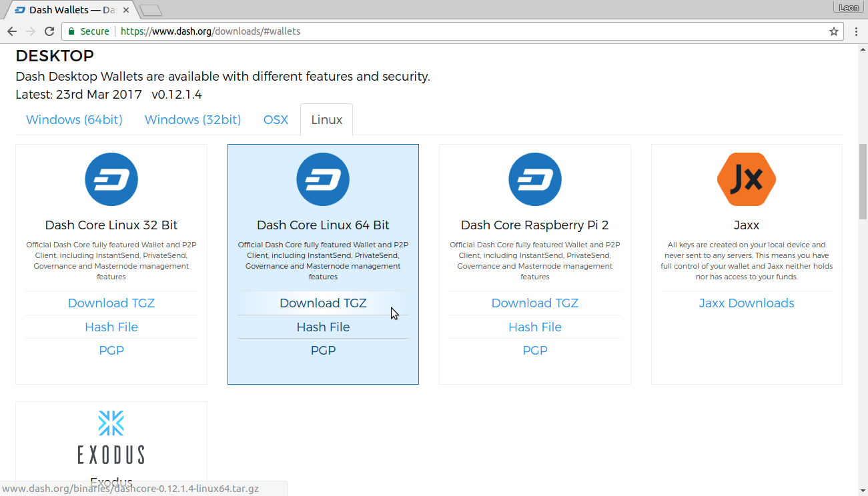Click the Linux 64 Bit card description text
This screenshot has width=868, height=496.
click(323, 261)
